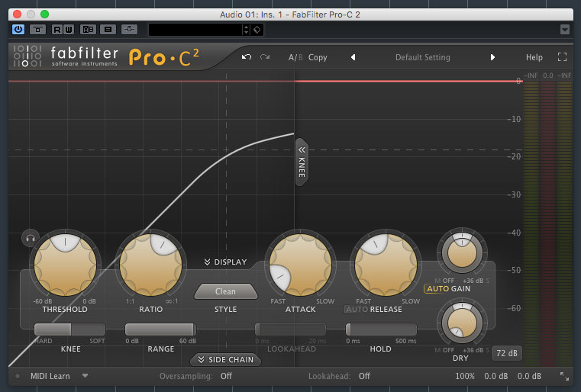Toggle AUTO gain button
Image resolution: width=581 pixels, height=392 pixels.
tap(437, 289)
